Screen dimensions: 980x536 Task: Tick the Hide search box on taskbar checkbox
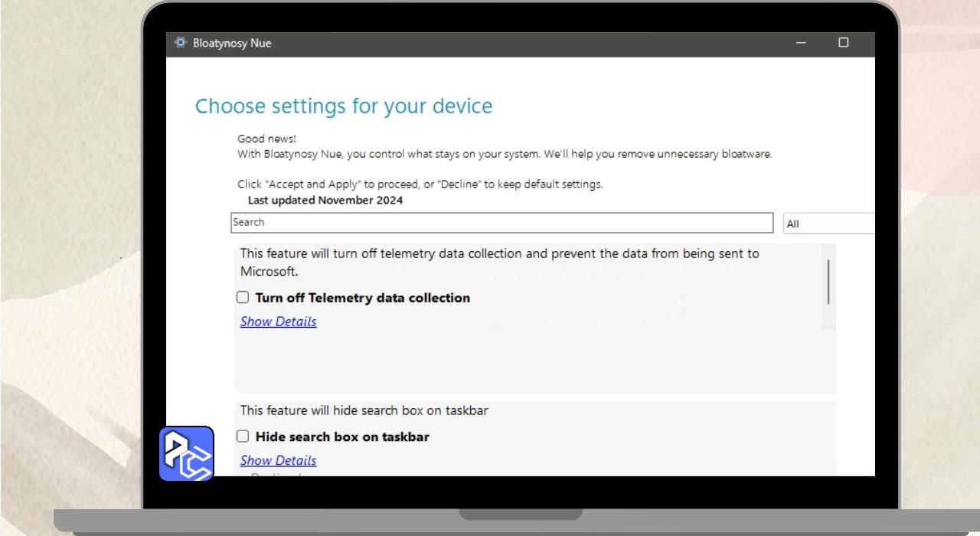243,436
